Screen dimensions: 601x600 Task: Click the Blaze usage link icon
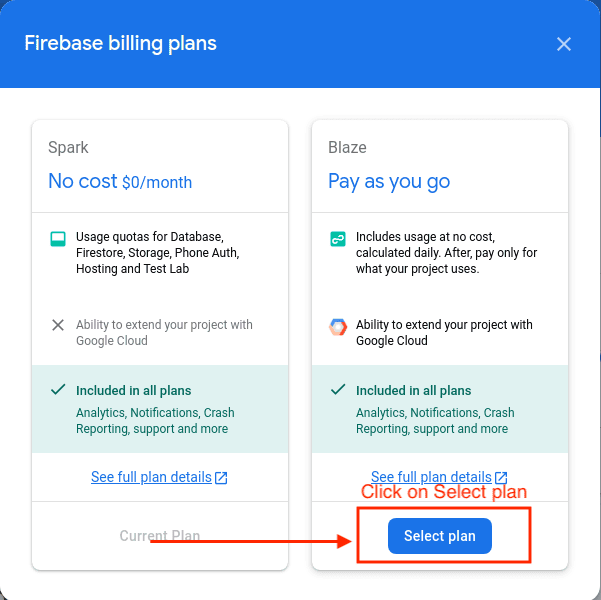[x=338, y=240]
